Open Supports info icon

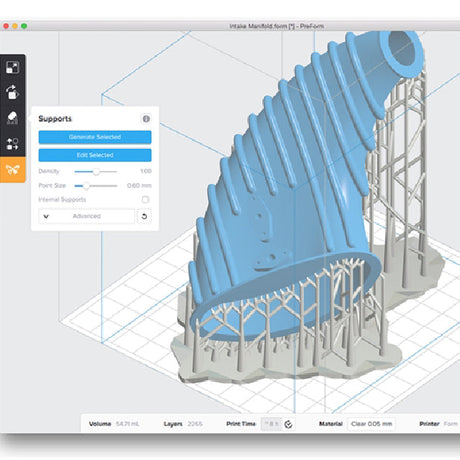(x=146, y=119)
